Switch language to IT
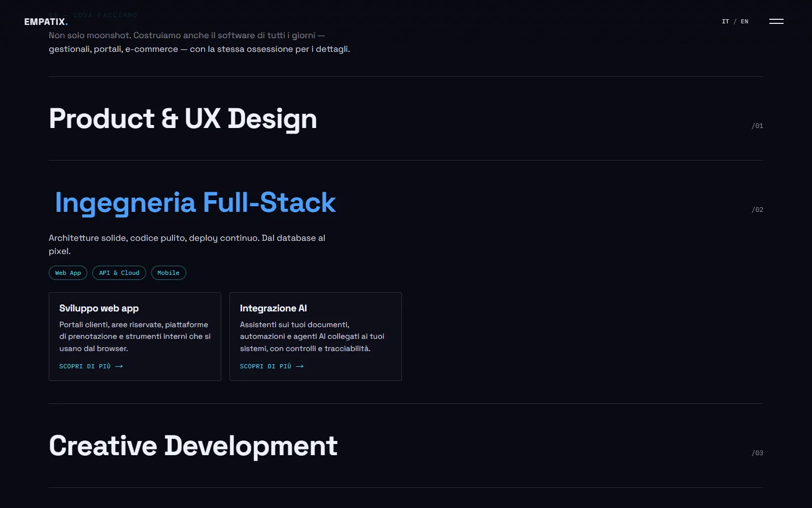Viewport: 812px width, 508px height. click(725, 21)
